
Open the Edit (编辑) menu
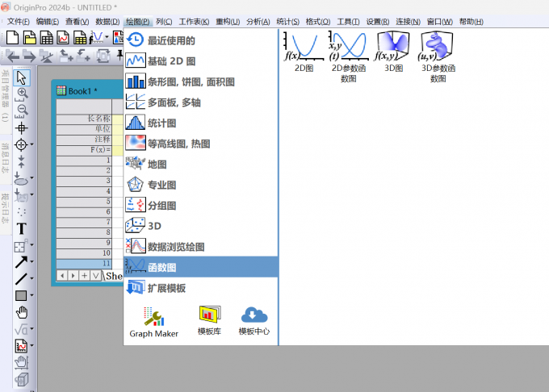point(48,22)
